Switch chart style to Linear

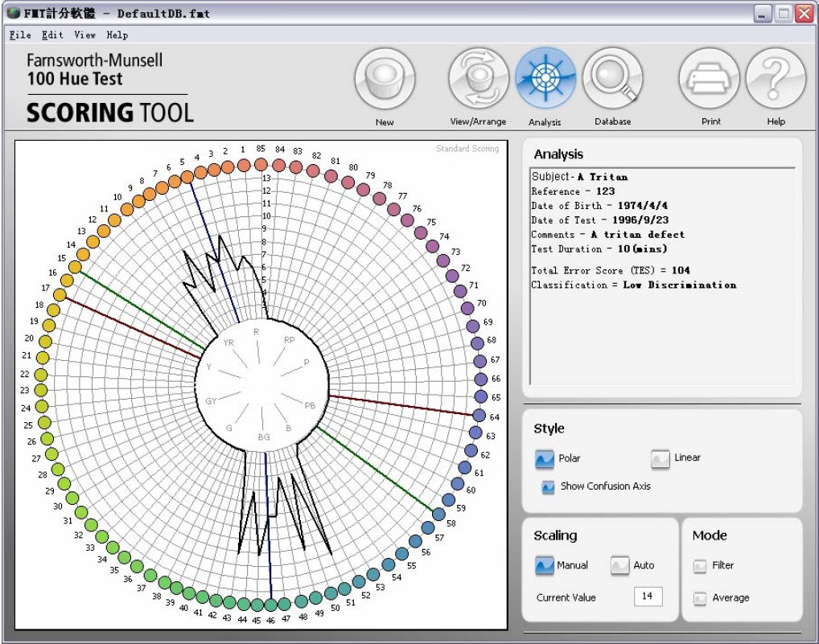tap(661, 458)
